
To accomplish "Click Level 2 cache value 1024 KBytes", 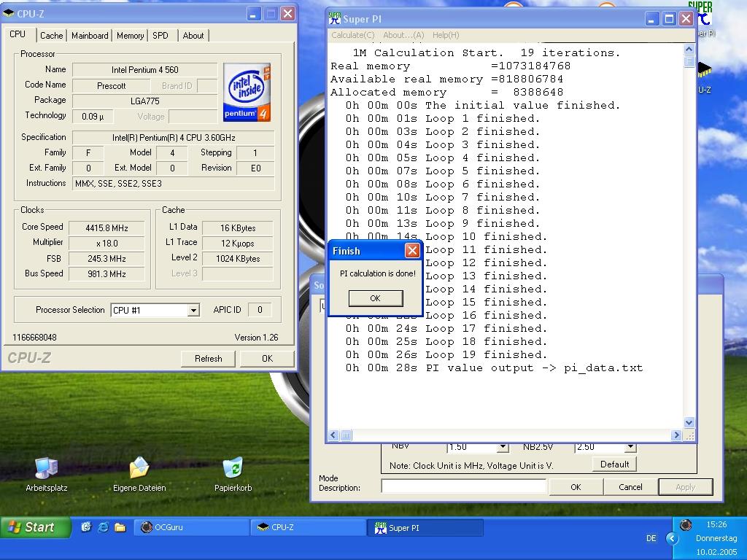I will pos(238,259).
